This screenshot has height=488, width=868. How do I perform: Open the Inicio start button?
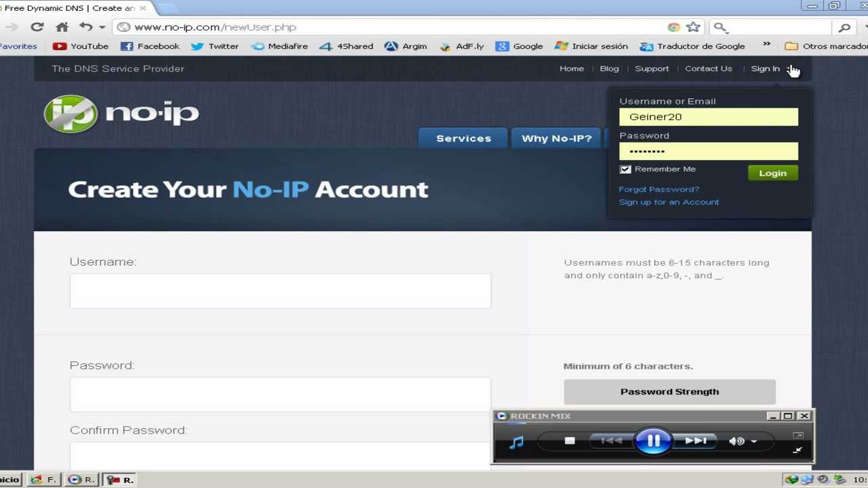pos(10,479)
